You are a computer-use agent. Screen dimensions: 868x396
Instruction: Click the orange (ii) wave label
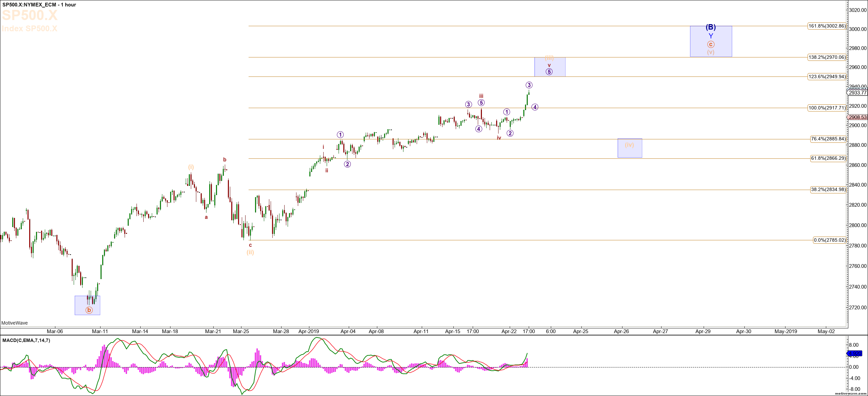point(250,252)
